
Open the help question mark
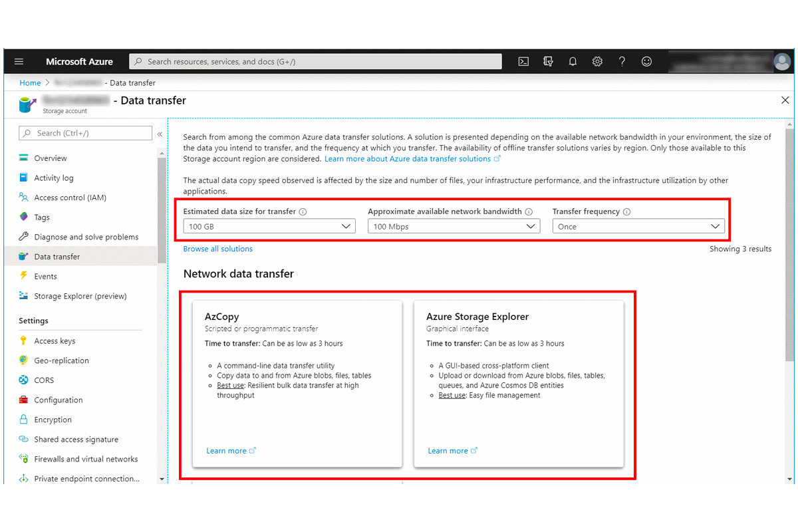pyautogui.click(x=622, y=61)
